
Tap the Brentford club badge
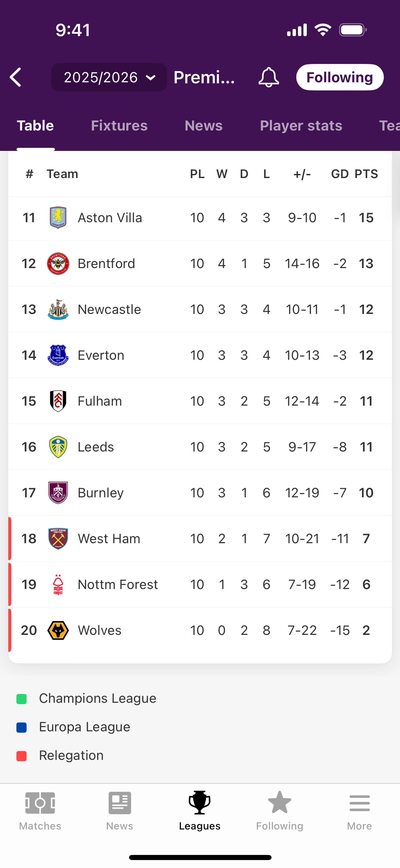(x=58, y=263)
